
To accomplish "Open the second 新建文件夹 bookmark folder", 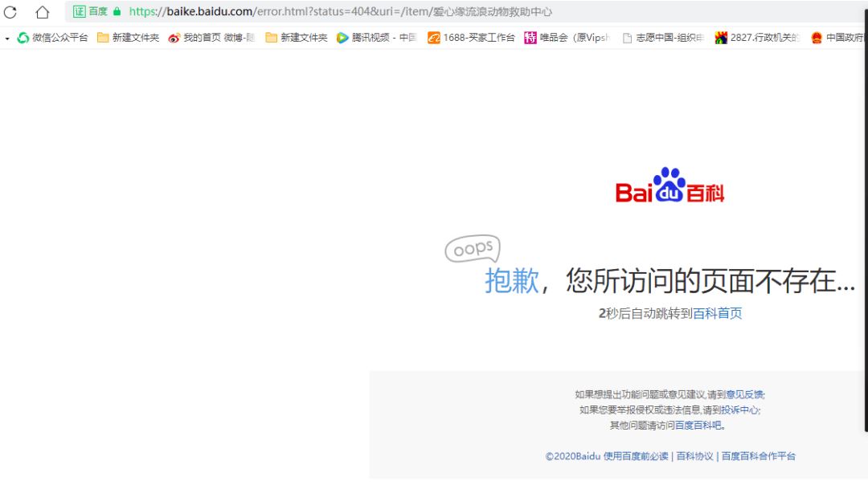I will click(296, 37).
